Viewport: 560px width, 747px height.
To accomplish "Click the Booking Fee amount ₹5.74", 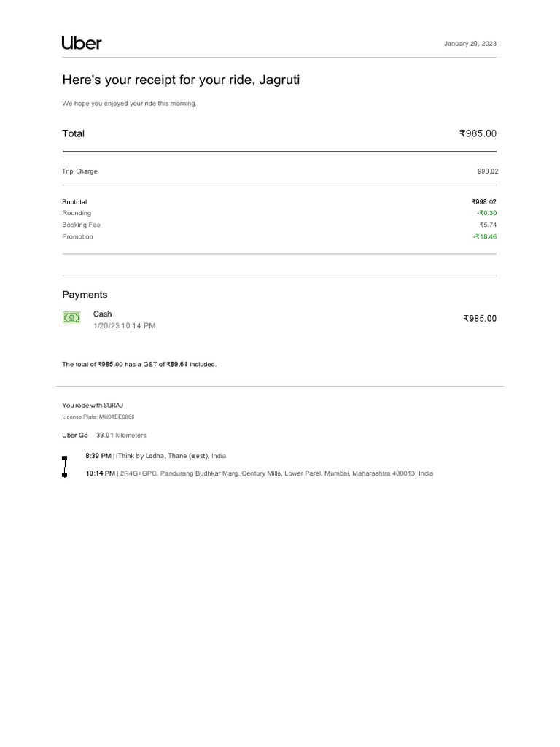I will tap(487, 225).
